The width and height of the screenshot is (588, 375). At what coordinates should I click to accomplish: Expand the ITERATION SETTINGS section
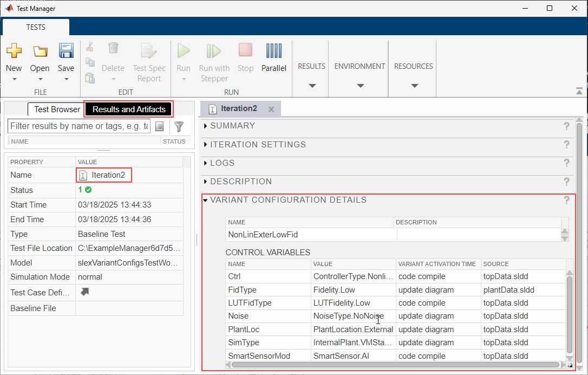(206, 145)
